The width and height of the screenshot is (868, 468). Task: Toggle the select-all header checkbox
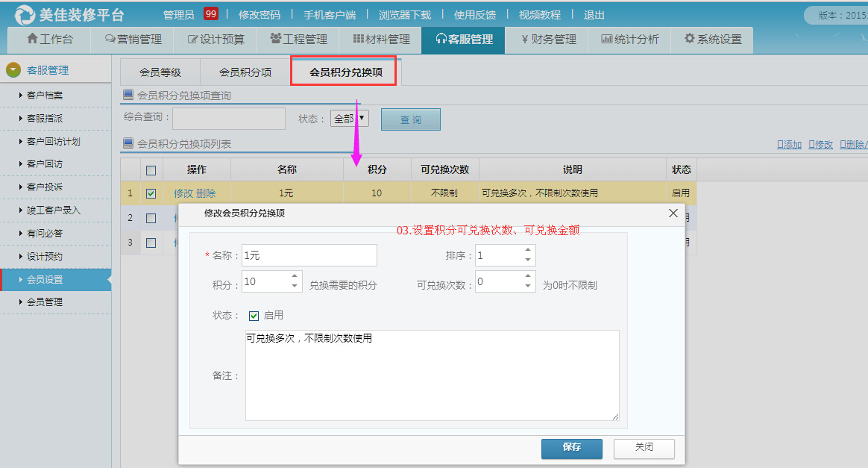click(x=151, y=170)
